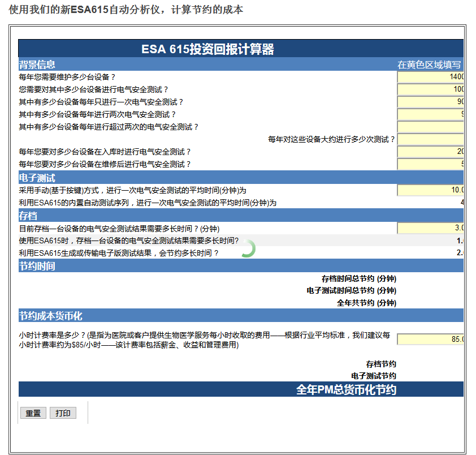Click the page heading about ESA615 cost savings

[x=126, y=10]
